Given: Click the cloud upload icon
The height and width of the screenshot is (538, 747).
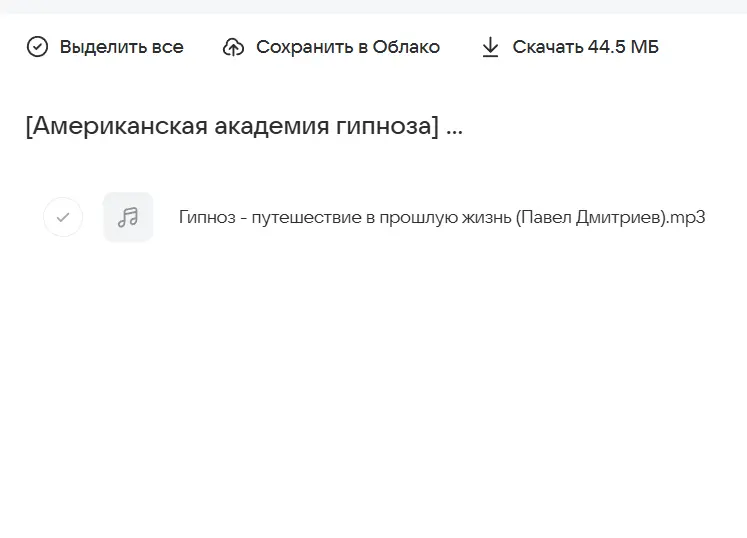Looking at the screenshot, I should point(233,47).
